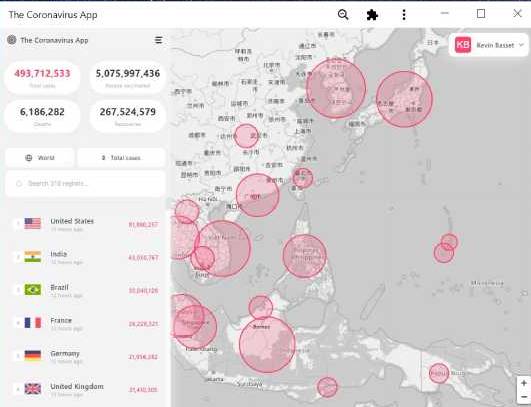Click the recoveries card 267,524,579

tap(128, 116)
